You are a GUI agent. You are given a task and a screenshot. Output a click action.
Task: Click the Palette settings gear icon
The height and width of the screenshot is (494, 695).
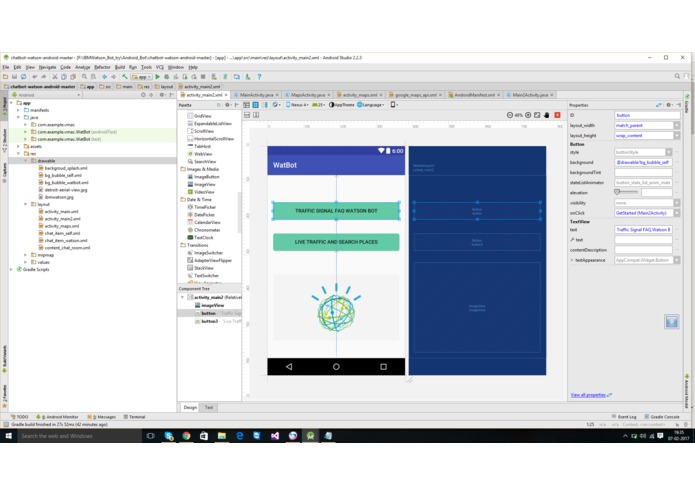pos(227,105)
